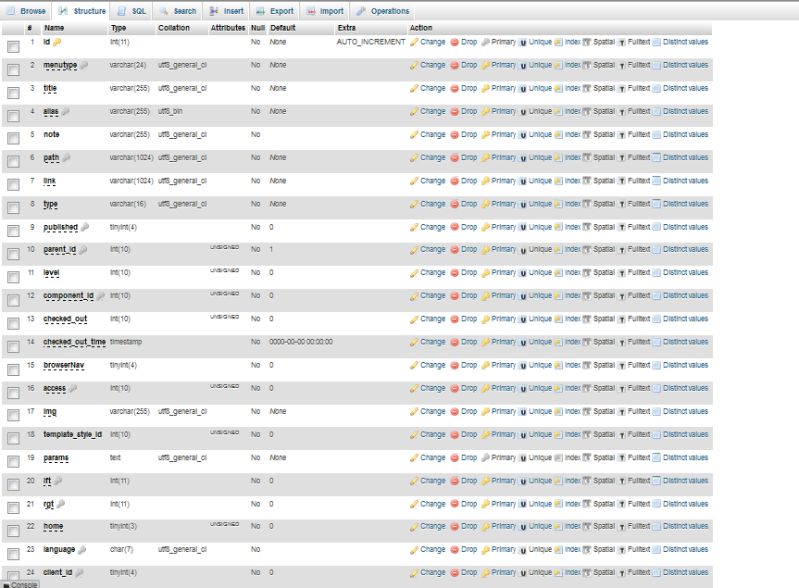The image size is (799, 588).
Task: Click Unique link for level column
Action: click(540, 273)
